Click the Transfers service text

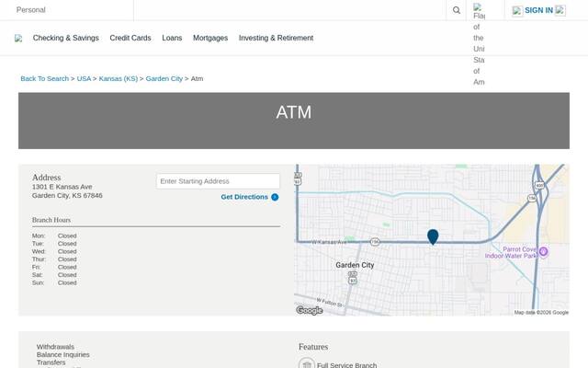tap(51, 362)
